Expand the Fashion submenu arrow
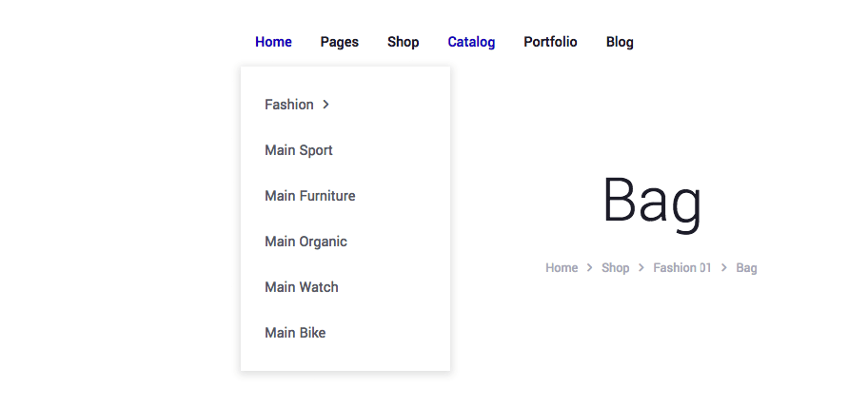The image size is (868, 407). (325, 105)
